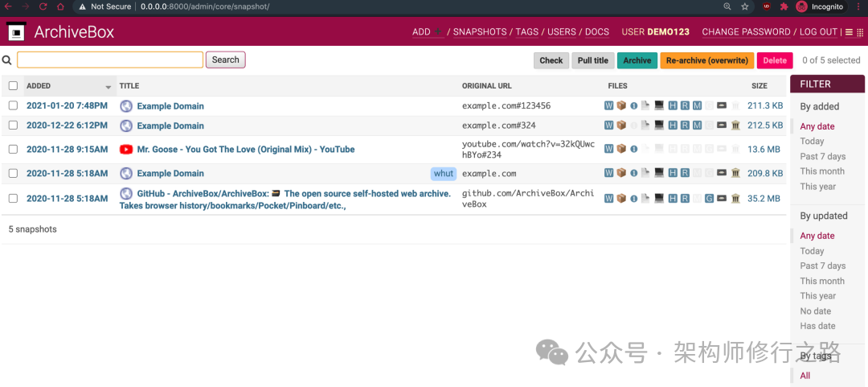Toggle the select-all checkbox in table header
The width and height of the screenshot is (868, 387).
(x=14, y=86)
